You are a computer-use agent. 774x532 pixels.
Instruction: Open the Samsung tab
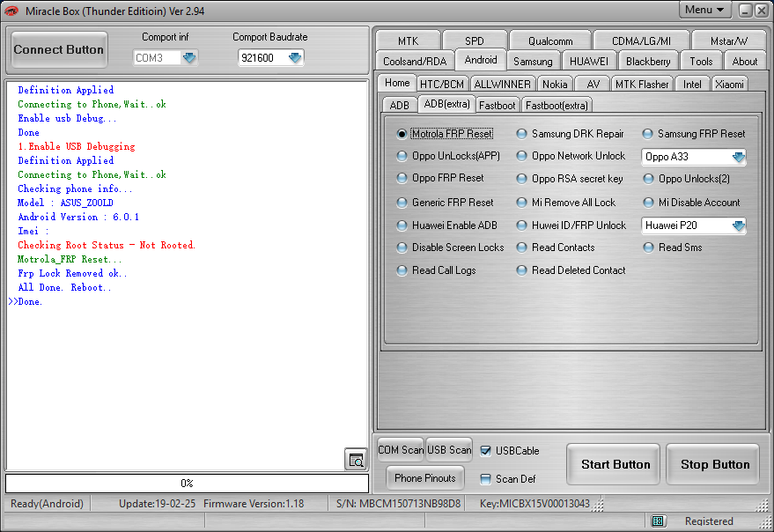pos(533,62)
